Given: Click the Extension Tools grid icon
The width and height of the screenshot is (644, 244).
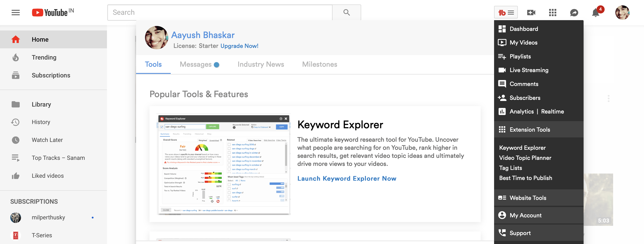Looking at the screenshot, I should coord(502,130).
